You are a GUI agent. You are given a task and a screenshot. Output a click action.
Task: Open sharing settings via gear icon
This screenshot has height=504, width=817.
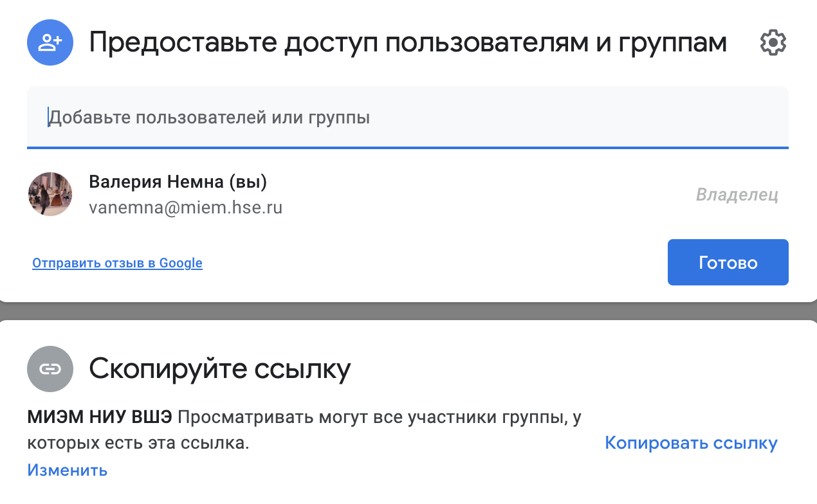(x=773, y=43)
